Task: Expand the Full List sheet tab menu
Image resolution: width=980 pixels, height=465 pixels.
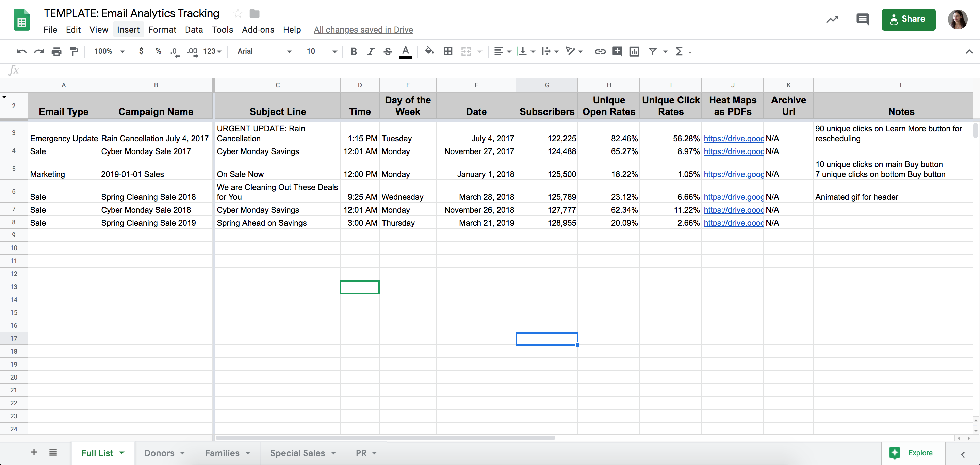Action: tap(122, 453)
